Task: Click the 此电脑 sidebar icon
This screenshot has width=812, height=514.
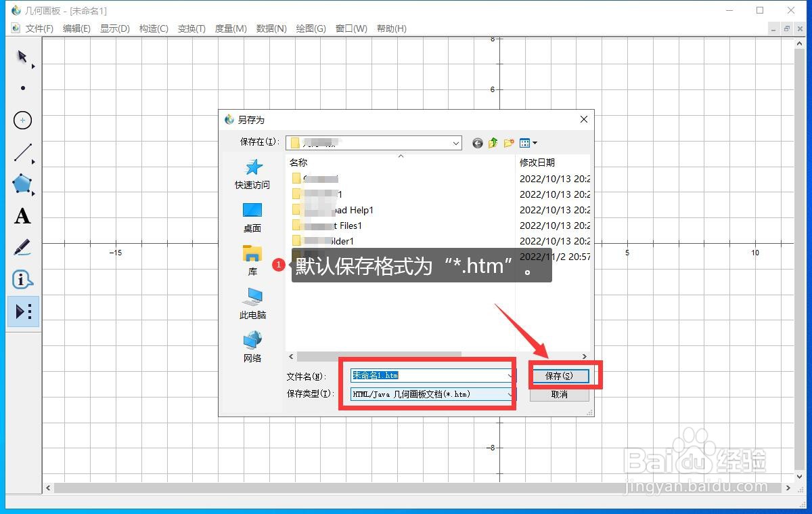Action: tap(252, 301)
